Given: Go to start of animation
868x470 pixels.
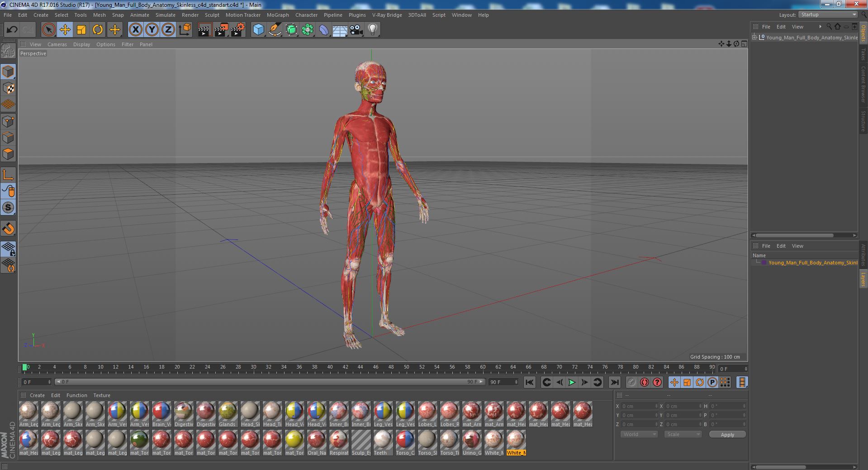Looking at the screenshot, I should (x=529, y=383).
